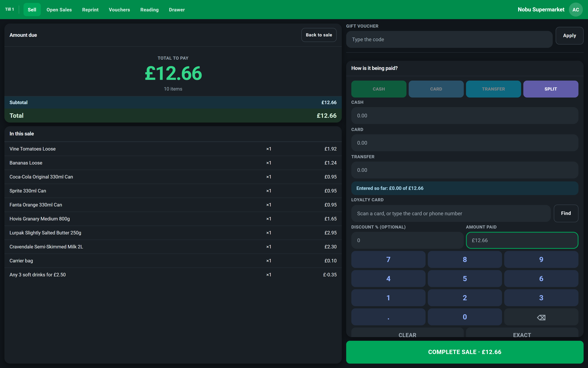Choose TRANSFER payment method

(493, 89)
